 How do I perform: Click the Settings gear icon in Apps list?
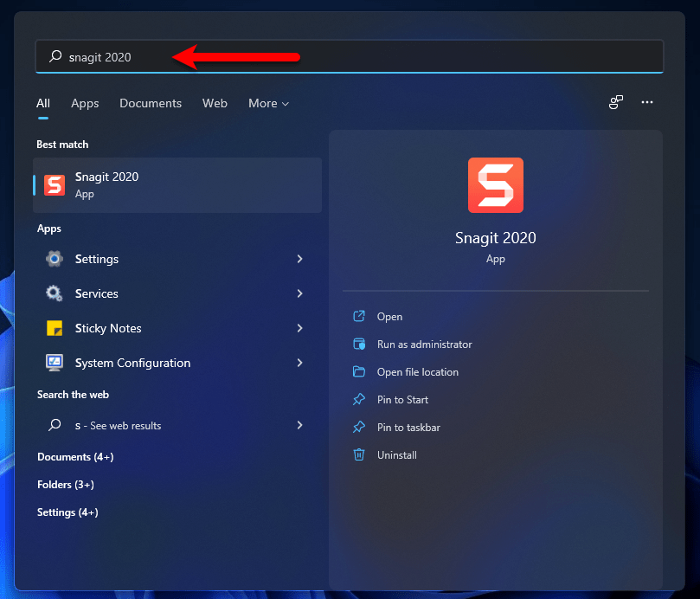[x=55, y=259]
